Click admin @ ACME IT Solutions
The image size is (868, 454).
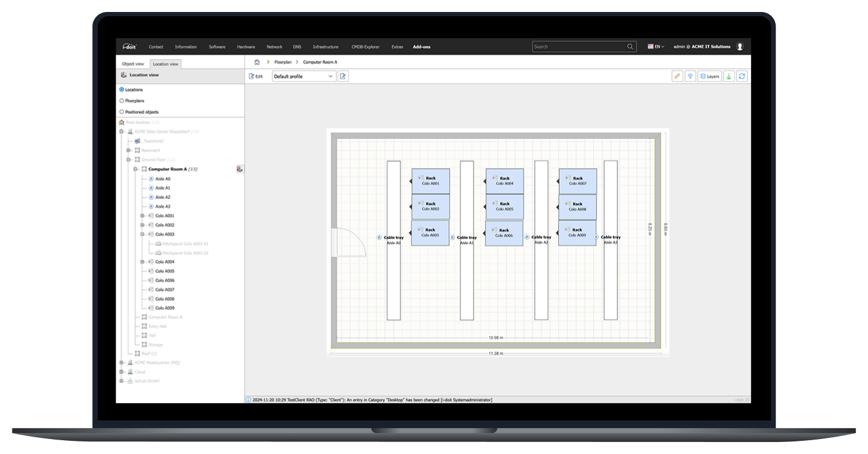702,46
